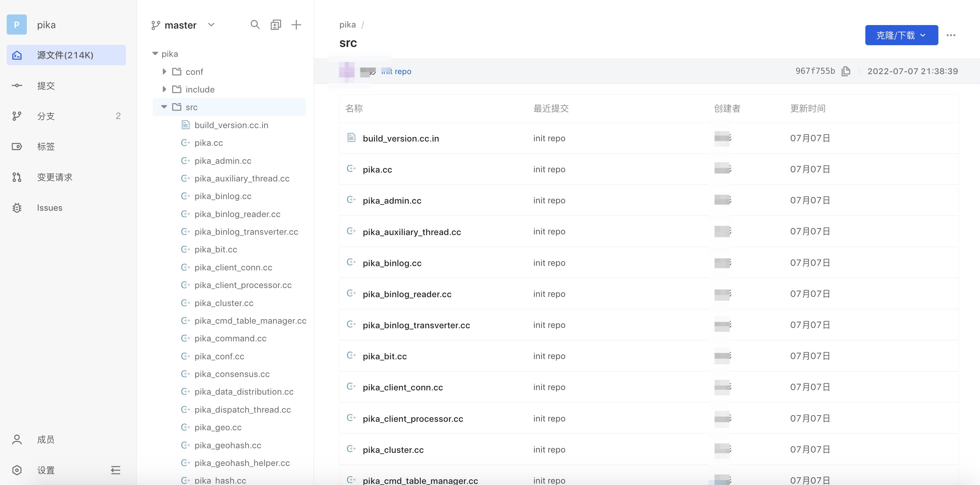Open the master branch dropdown
This screenshot has height=485, width=980.
click(183, 25)
